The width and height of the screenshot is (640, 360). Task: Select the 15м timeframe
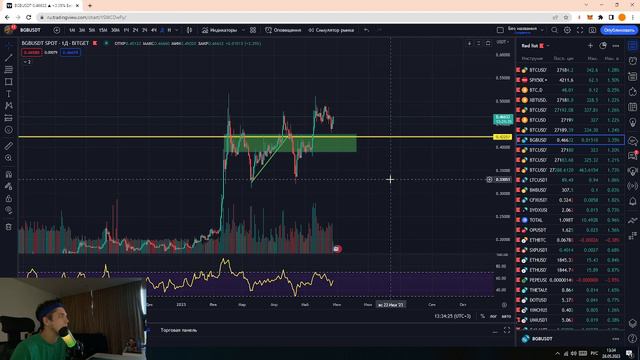[x=103, y=30]
